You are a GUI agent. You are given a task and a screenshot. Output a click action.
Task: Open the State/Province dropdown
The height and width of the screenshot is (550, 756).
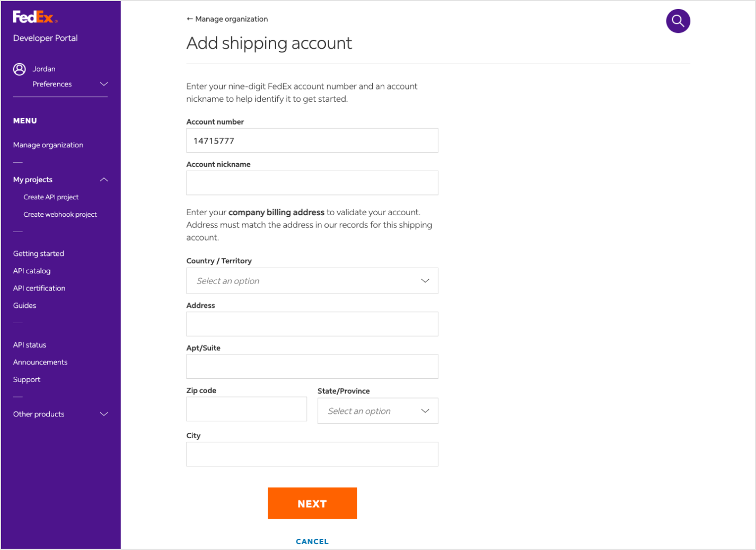point(377,411)
